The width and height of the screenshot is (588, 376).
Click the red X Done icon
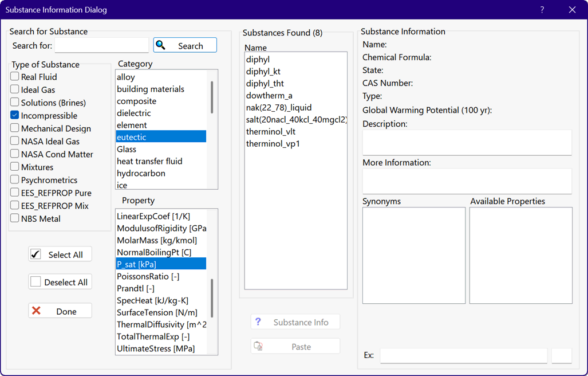click(x=36, y=311)
